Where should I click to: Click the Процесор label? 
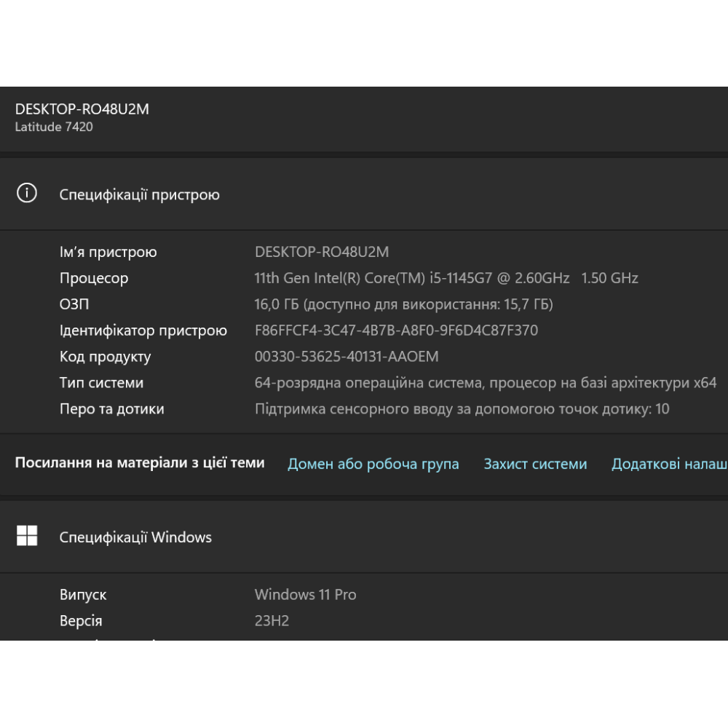point(94,278)
